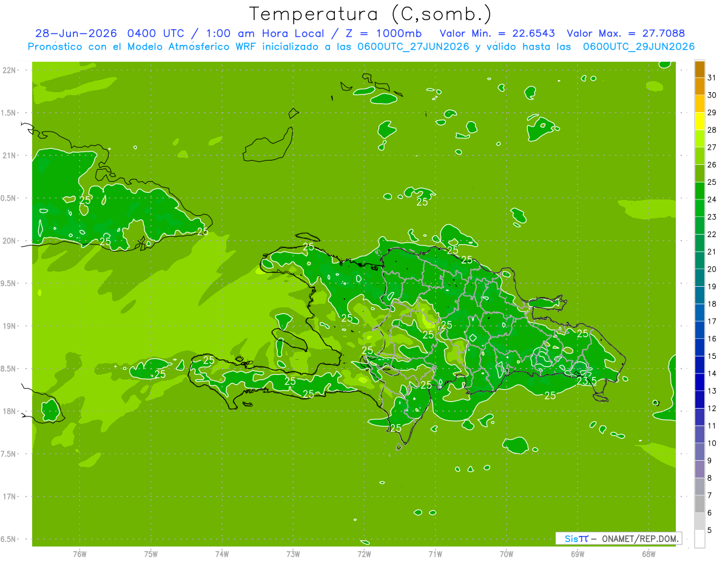The width and height of the screenshot is (728, 562).
Task: Click the '20N' latitude axis label
Action: 10,241
